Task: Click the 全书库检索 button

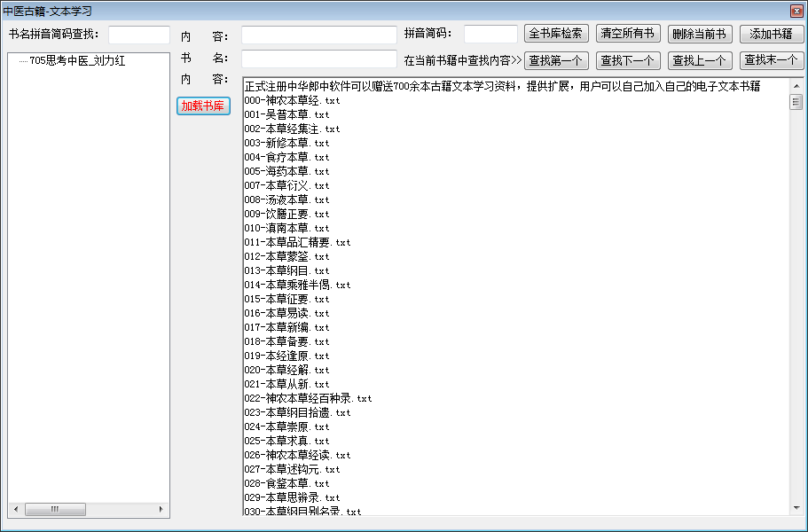Action: click(556, 34)
